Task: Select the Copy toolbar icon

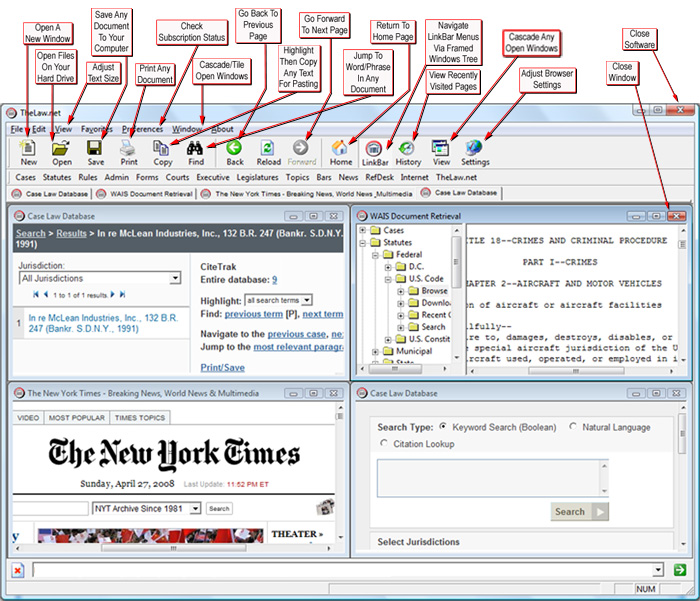Action: tap(162, 148)
